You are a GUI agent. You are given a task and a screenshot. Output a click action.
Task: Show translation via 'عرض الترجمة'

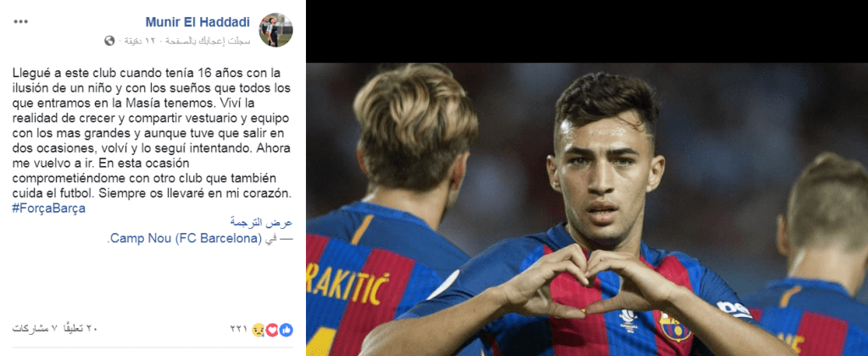tap(261, 223)
